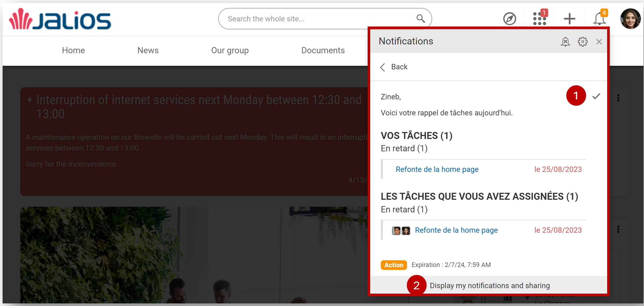Open notification settings gear
The height and width of the screenshot is (306, 644).
pyautogui.click(x=582, y=42)
